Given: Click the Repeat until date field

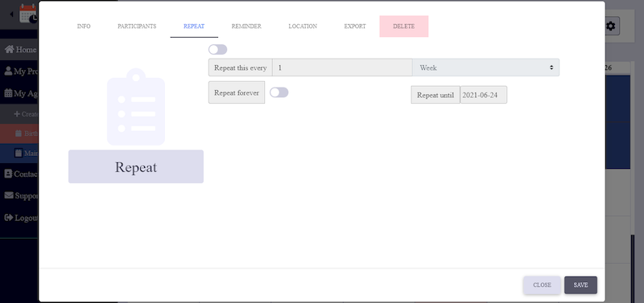Looking at the screenshot, I should 484,95.
